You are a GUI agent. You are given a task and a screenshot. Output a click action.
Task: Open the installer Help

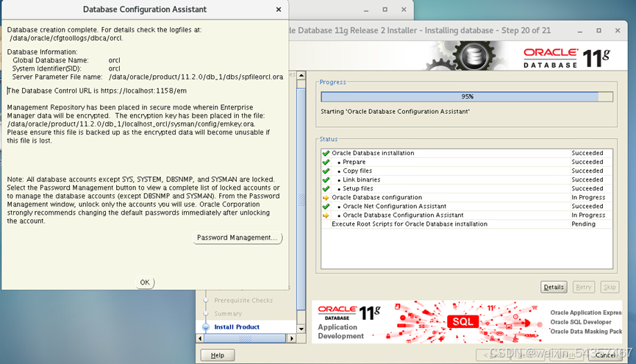point(217,355)
